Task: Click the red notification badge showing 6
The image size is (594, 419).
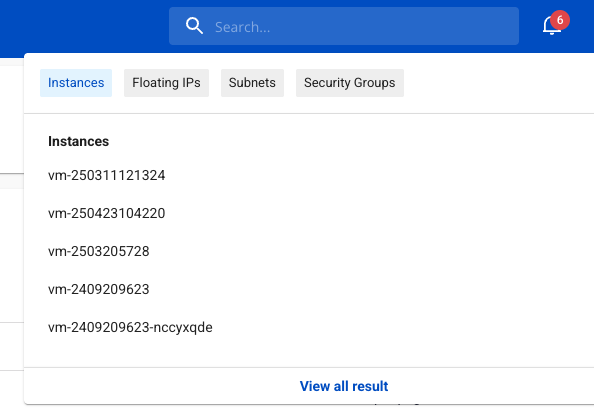Action: coord(560,20)
